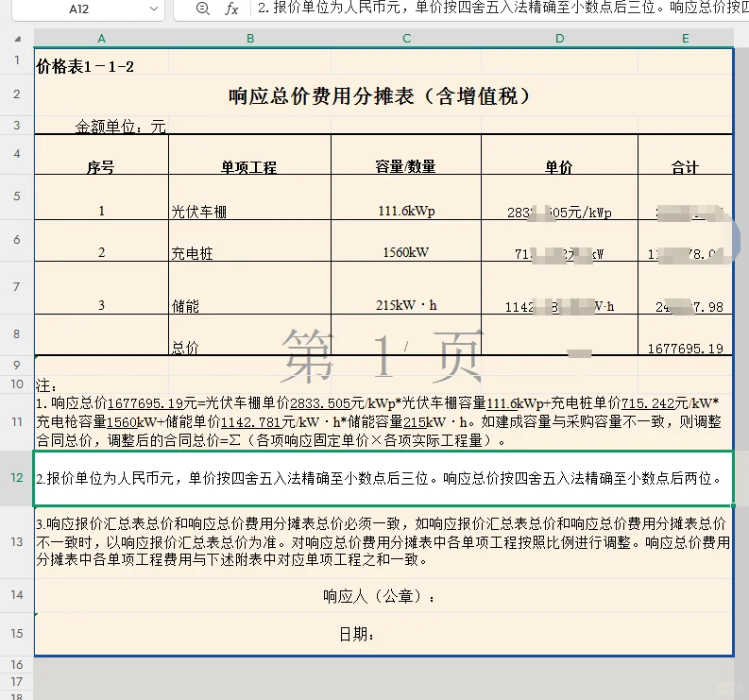Select row 10 header
Viewport: 749px width, 700px height.
[x=17, y=384]
